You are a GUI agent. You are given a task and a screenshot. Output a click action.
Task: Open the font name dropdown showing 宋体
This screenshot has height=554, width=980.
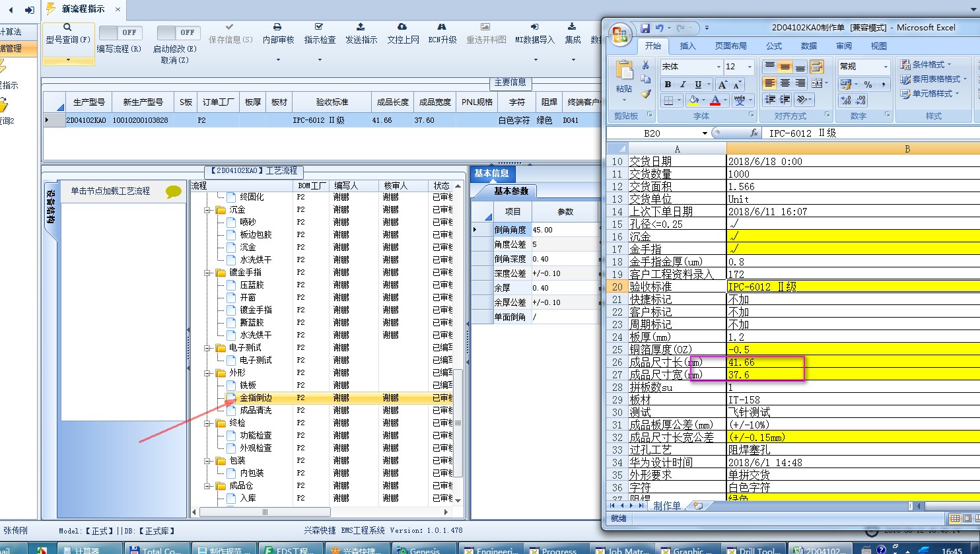(x=718, y=67)
